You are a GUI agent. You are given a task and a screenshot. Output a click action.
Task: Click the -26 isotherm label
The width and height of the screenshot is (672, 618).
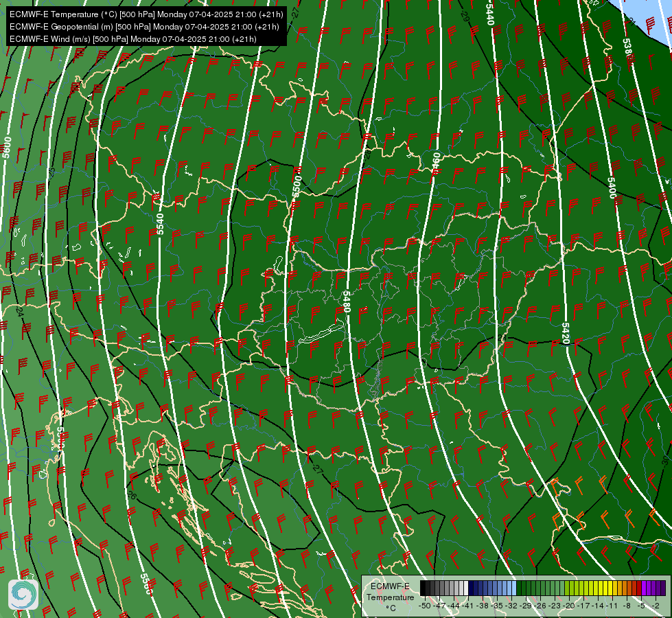coord(132,495)
